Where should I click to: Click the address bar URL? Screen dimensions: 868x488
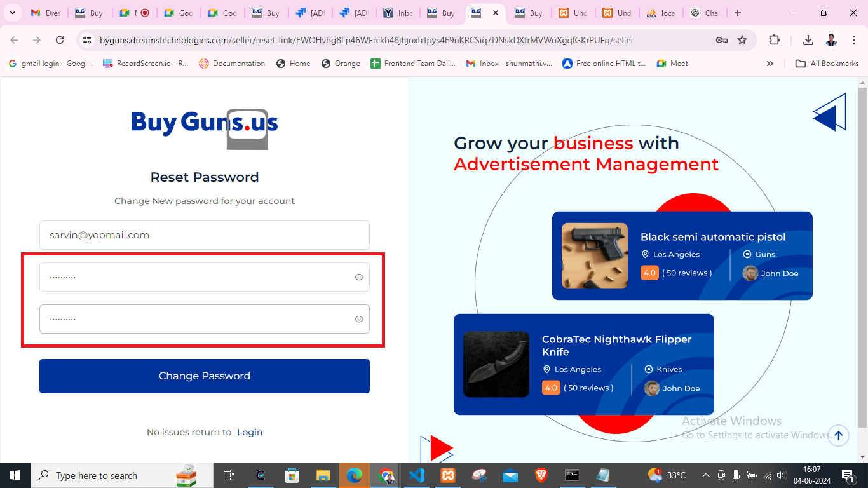coord(367,40)
